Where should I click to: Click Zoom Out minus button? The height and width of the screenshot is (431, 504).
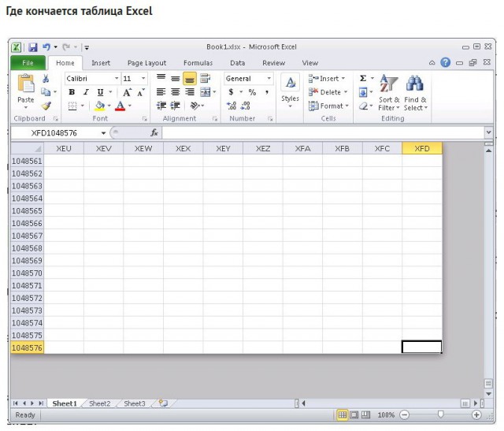click(404, 415)
